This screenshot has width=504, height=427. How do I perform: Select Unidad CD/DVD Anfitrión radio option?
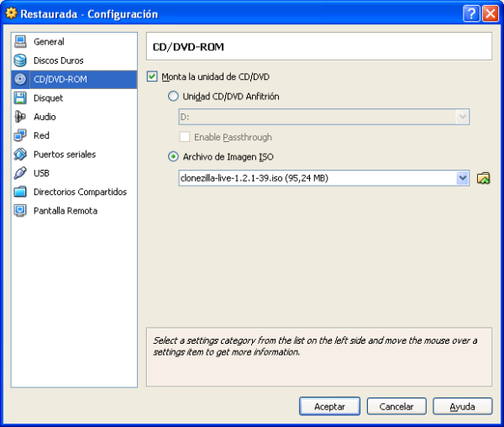pos(174,97)
